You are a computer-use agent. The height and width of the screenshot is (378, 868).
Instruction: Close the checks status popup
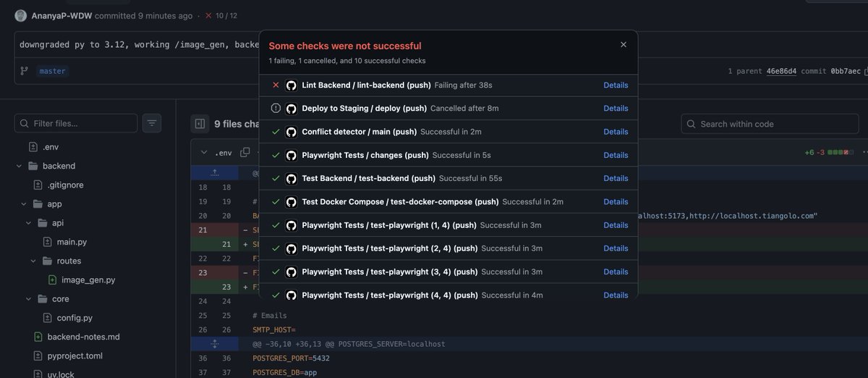click(624, 44)
